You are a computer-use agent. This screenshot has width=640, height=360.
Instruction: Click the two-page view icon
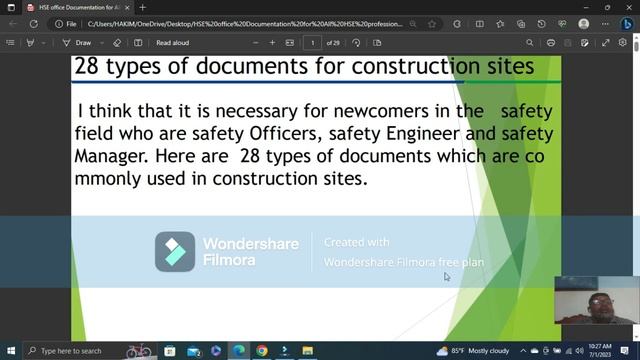[377, 42]
